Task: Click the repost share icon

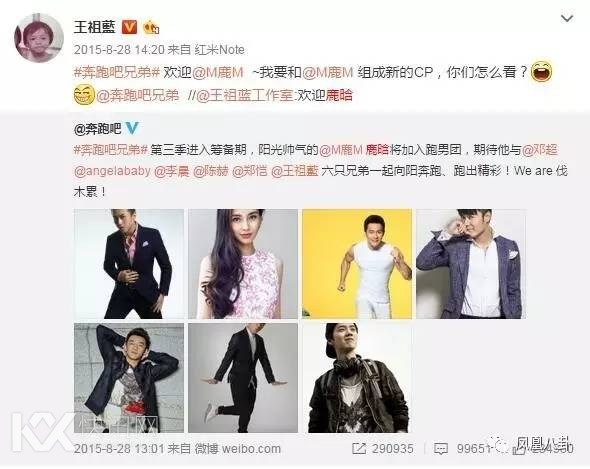Action: click(x=359, y=448)
